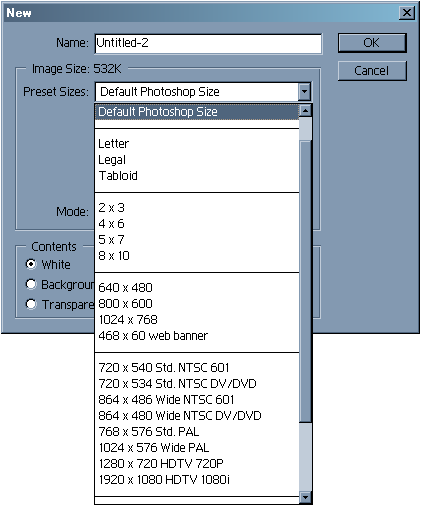Click the preset list scrollbar thumb
421x506 pixels.
(x=305, y=281)
